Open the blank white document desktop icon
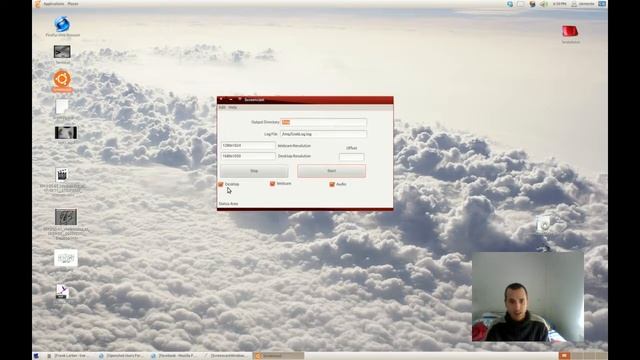The width and height of the screenshot is (640, 360). (62, 107)
